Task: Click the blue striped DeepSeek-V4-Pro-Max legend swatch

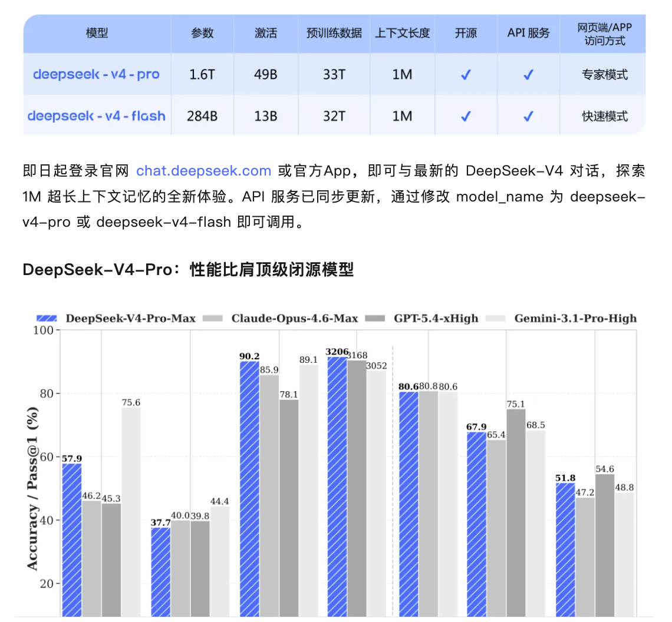Action: pos(47,318)
